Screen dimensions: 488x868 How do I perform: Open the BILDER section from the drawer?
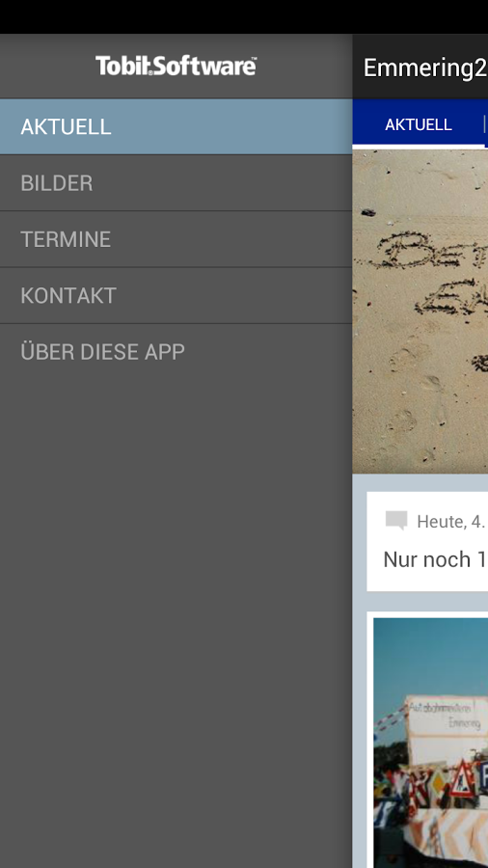click(176, 183)
